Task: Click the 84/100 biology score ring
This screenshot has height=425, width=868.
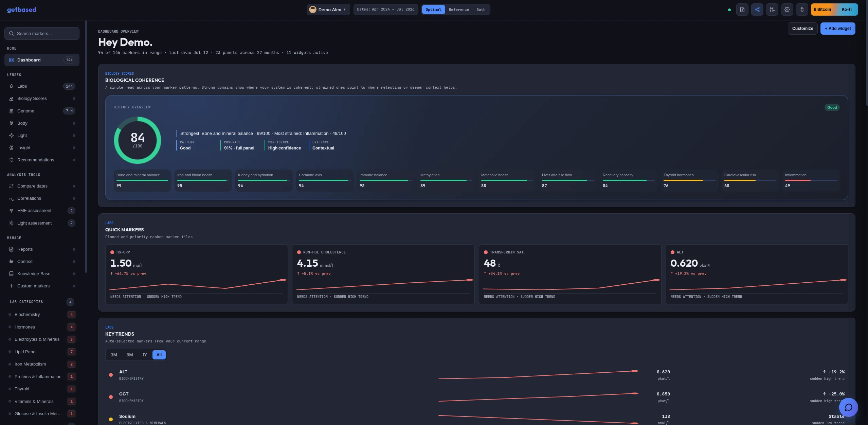Action: coord(137,140)
